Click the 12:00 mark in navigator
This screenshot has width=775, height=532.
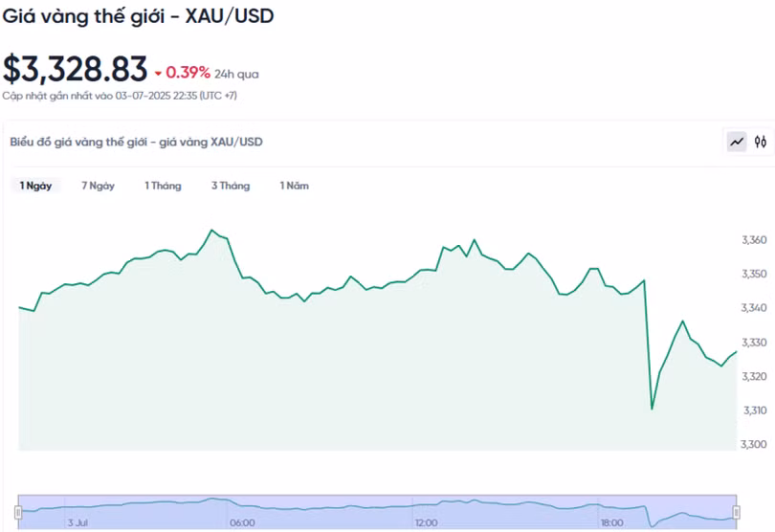pyautogui.click(x=426, y=523)
